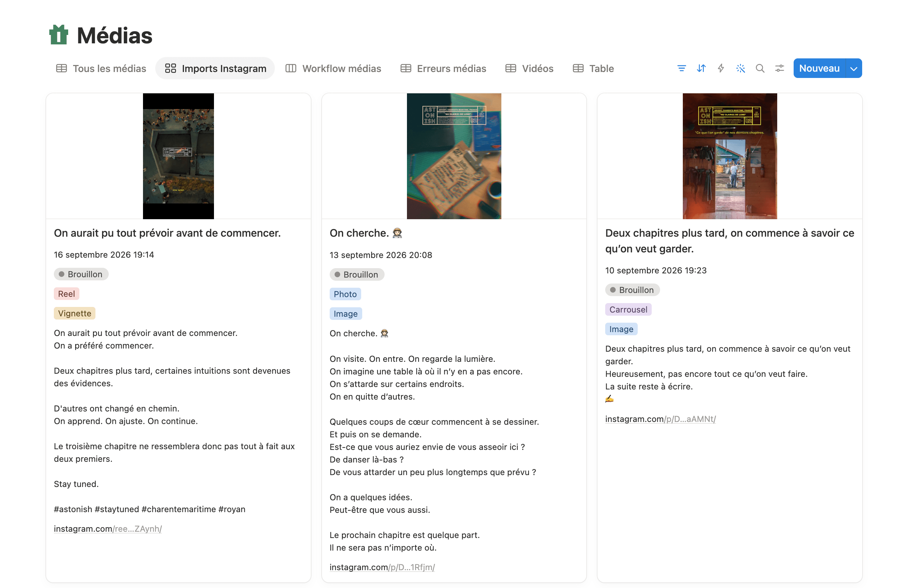
Task: Click Brouillon status on 16 septembre card
Action: 81,274
